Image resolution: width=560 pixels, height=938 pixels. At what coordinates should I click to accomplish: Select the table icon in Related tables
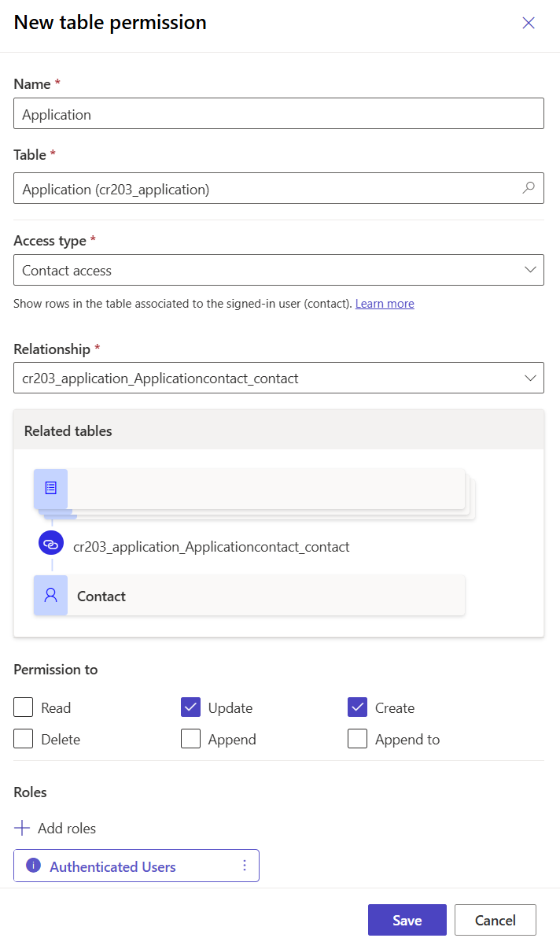tap(50, 489)
